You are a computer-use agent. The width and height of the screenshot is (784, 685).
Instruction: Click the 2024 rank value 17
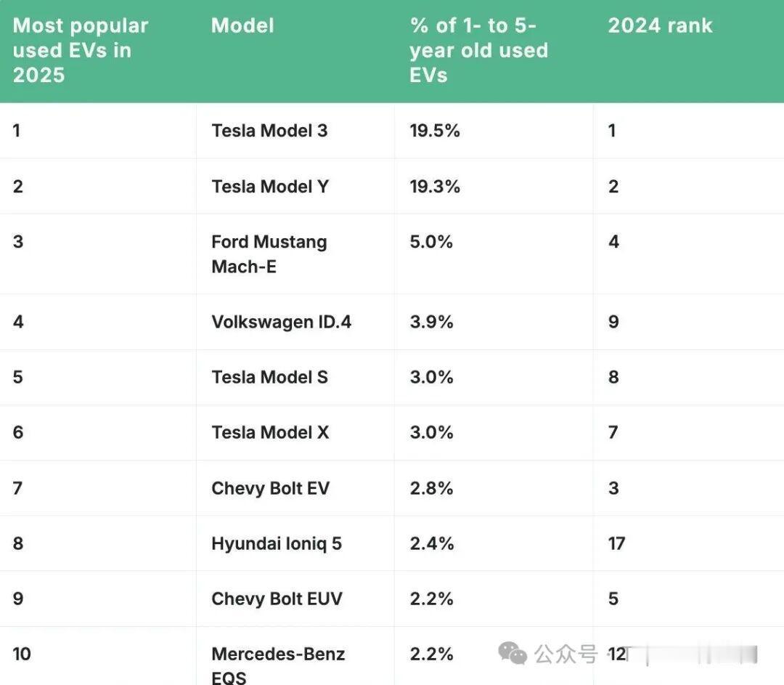click(x=616, y=543)
